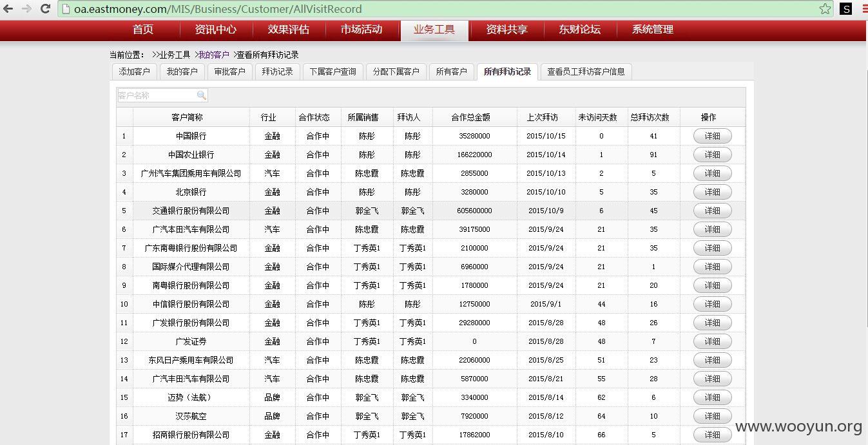Switch to 查看员工拜访客户信息 tab
The height and width of the screenshot is (445, 868).
586,71
